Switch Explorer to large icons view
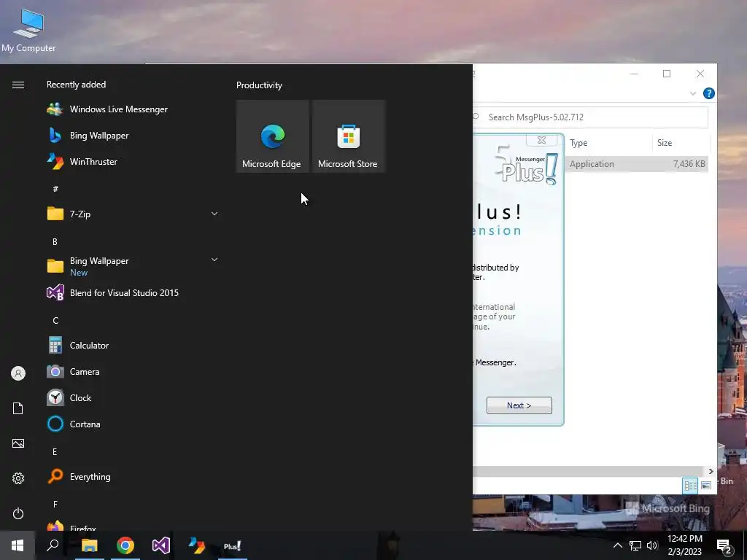Image resolution: width=747 pixels, height=560 pixels. pyautogui.click(x=706, y=485)
